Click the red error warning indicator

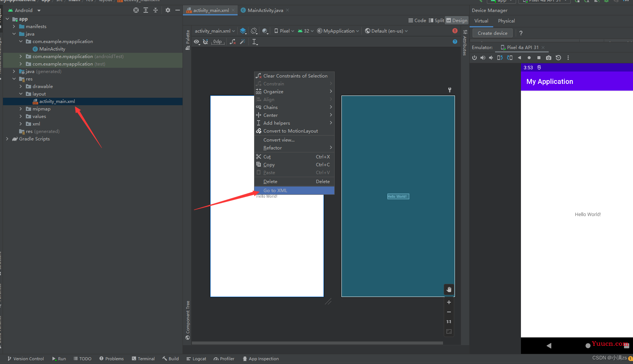(x=455, y=31)
